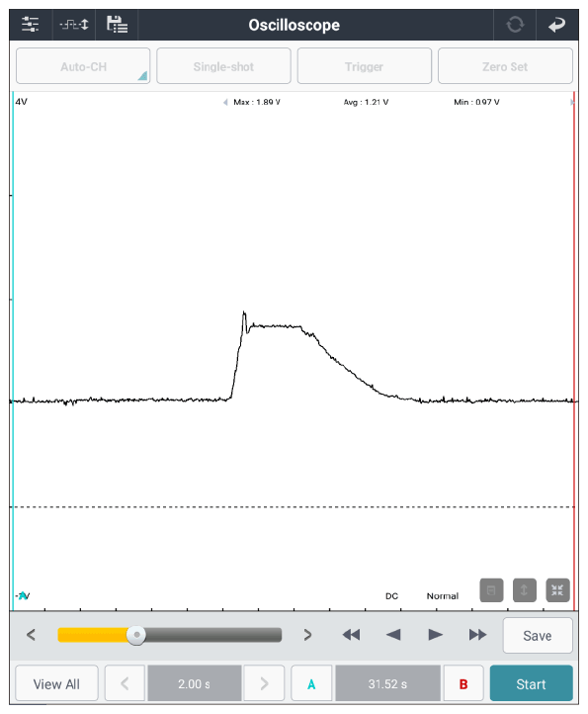Image resolution: width=588 pixels, height=714 pixels.
Task: Click the waveform trigger level icon
Action: click(74, 25)
